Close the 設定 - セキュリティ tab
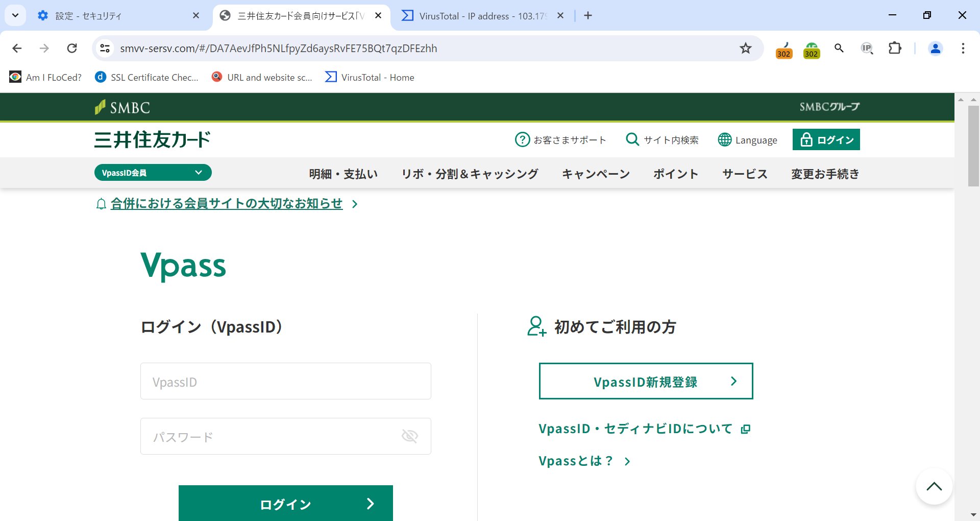This screenshot has height=521, width=980. click(x=196, y=16)
